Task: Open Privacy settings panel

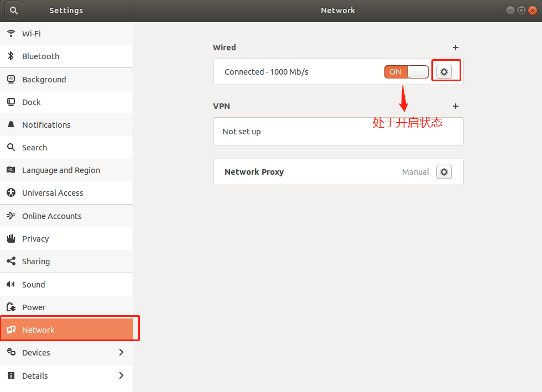Action: 66,238
